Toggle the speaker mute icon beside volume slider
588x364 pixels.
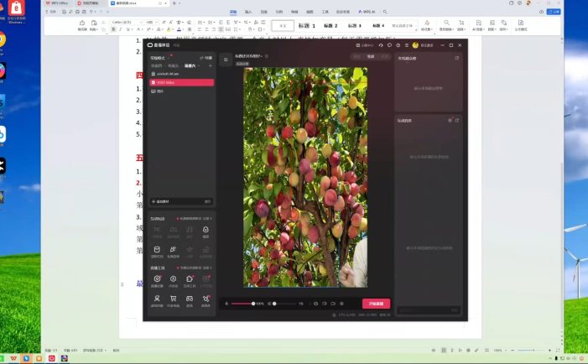pos(225,303)
